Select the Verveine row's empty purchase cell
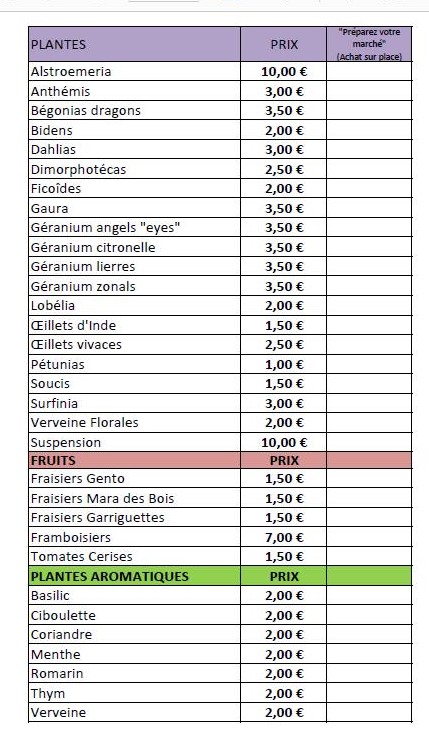The image size is (429, 730). coord(369,712)
